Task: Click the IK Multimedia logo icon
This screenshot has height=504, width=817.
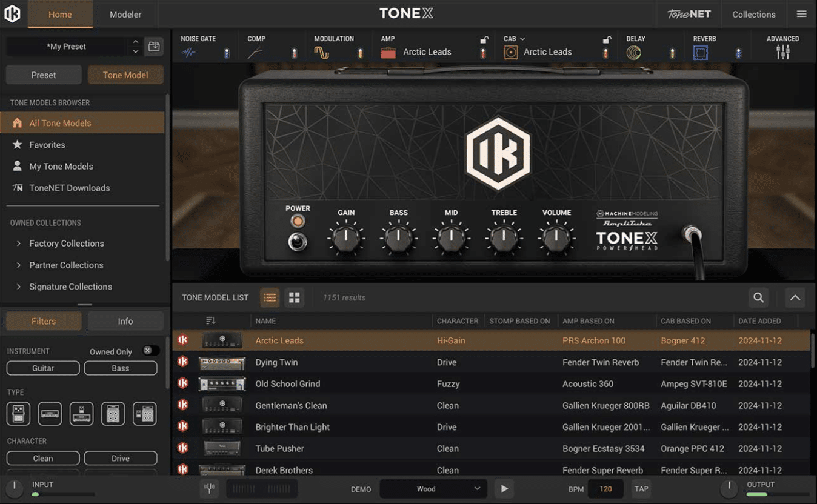Action: coord(13,14)
